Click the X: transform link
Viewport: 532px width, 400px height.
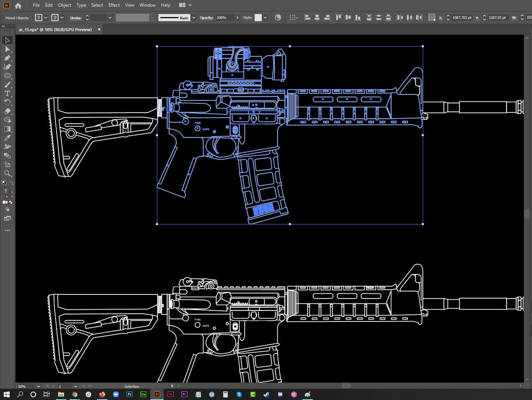pyautogui.click(x=441, y=18)
